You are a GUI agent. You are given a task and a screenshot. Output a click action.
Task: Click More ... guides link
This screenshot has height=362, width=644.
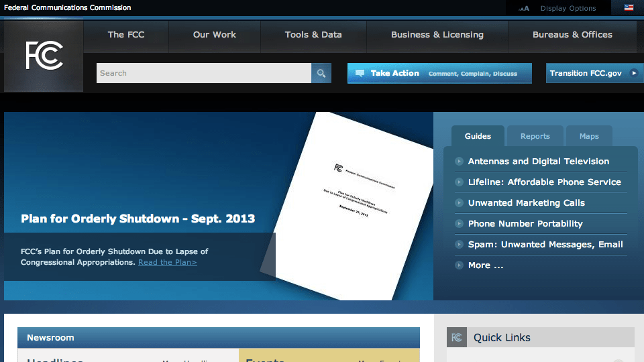486,265
